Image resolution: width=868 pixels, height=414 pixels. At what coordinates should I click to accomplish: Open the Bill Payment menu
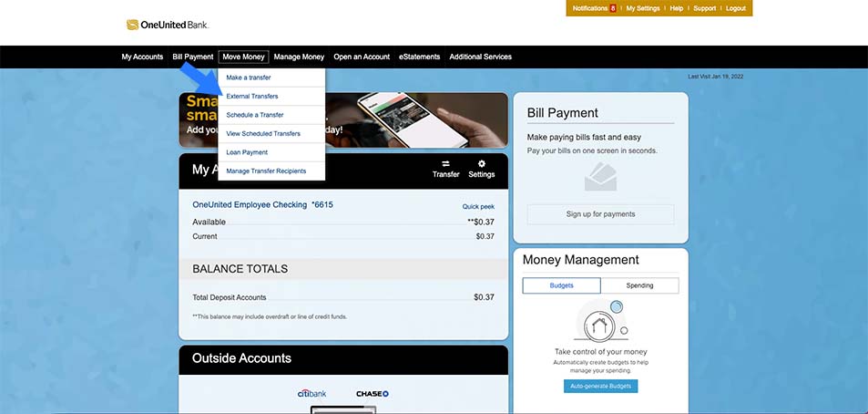click(x=193, y=57)
